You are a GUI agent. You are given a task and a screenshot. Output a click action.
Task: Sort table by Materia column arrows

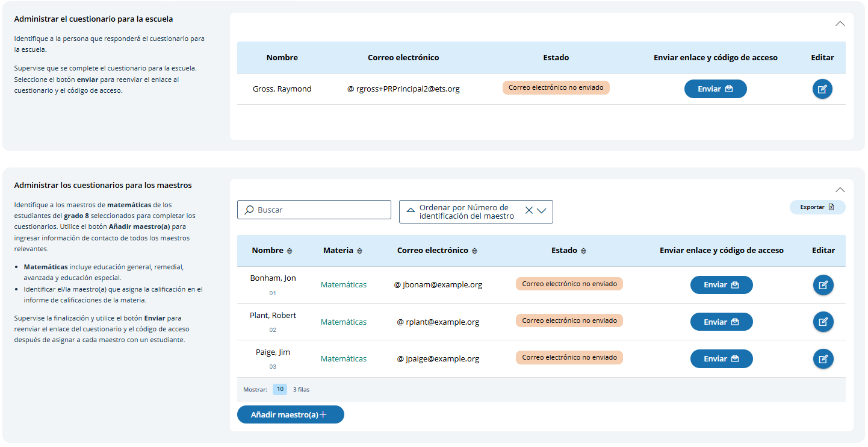[x=360, y=251]
